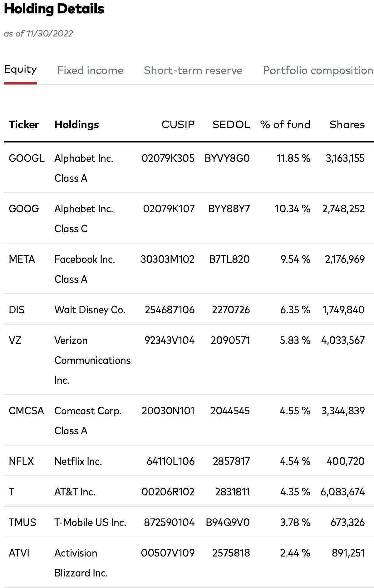Click the CUSIP column header
The width and height of the screenshot is (374, 588).
178,124
